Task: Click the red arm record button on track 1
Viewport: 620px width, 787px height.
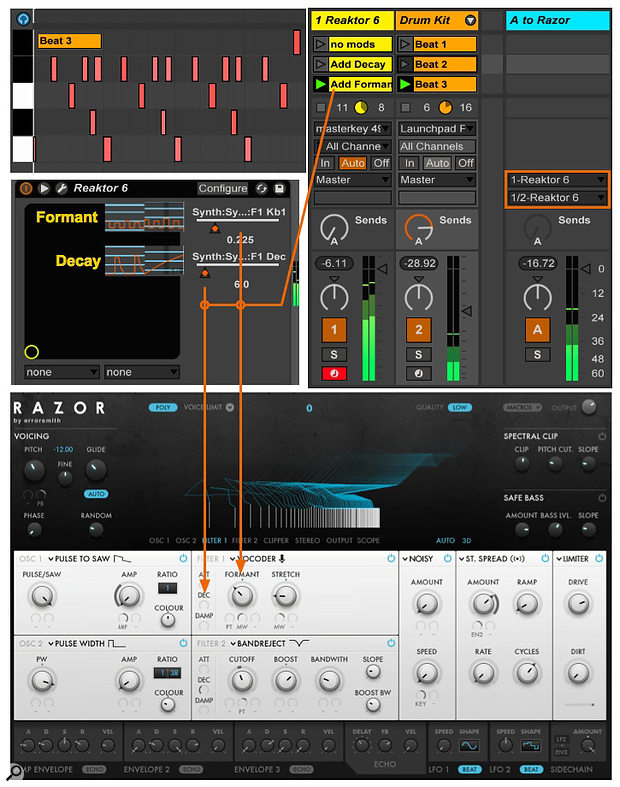Action: coord(334,373)
